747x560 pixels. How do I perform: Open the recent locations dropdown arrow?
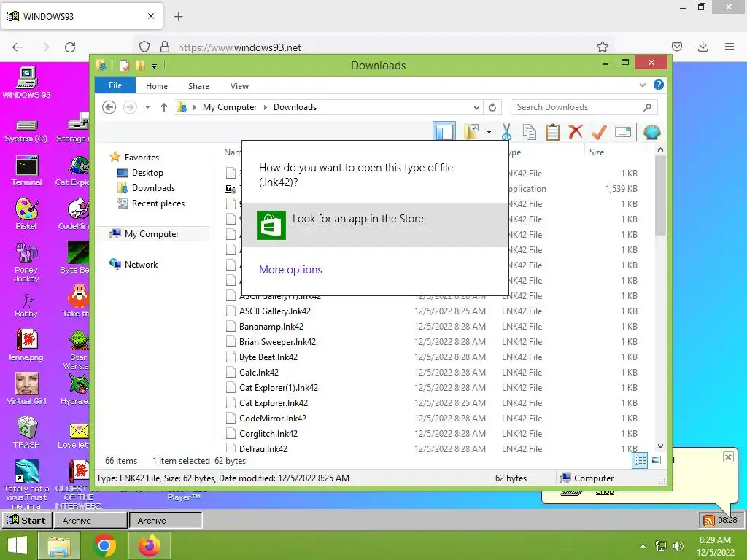[x=147, y=107]
